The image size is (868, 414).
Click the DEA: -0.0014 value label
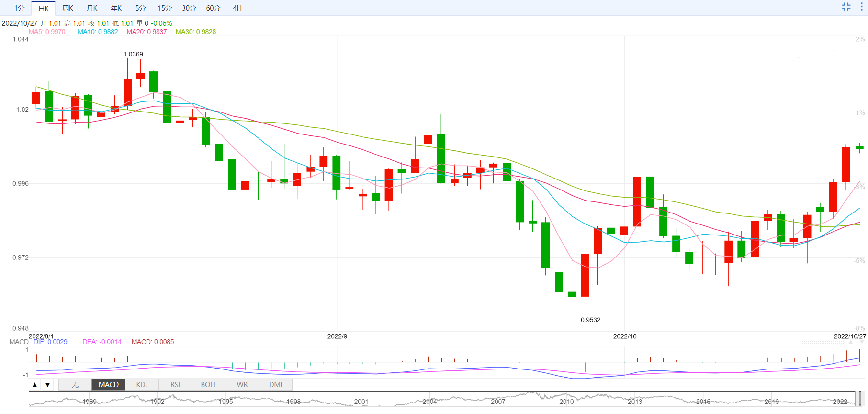click(102, 342)
